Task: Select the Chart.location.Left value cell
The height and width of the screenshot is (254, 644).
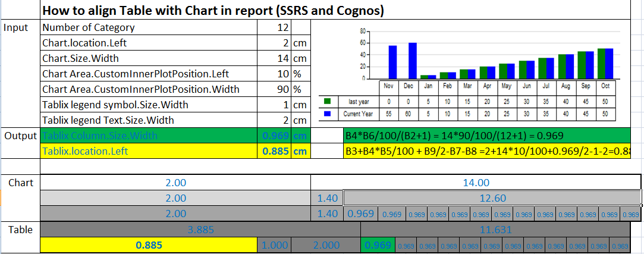Action: [274, 43]
